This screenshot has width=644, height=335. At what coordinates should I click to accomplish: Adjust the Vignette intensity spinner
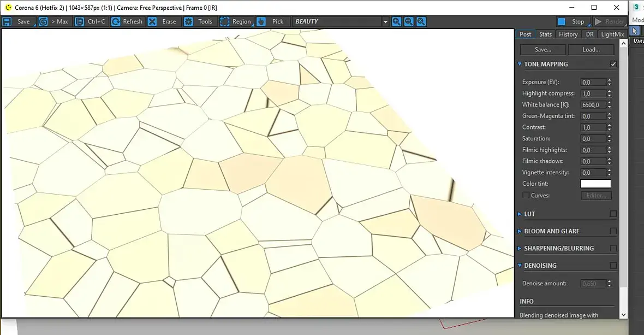pyautogui.click(x=609, y=173)
